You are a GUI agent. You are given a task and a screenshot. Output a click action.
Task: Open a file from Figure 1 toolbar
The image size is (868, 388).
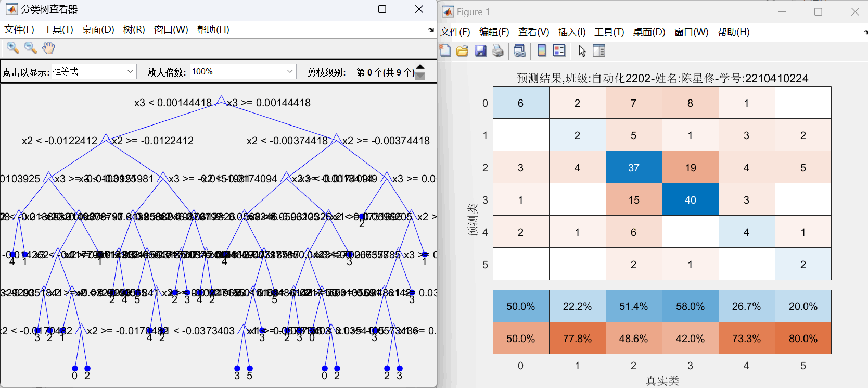point(462,51)
